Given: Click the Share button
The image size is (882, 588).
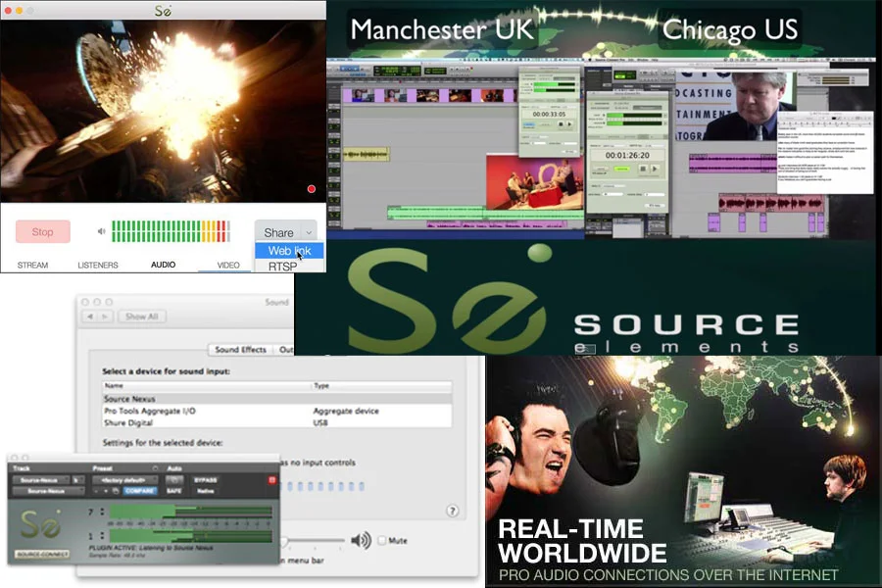Looking at the screenshot, I should [279, 232].
